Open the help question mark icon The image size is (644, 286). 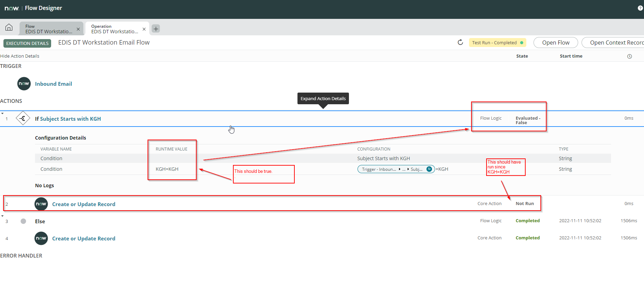(x=640, y=8)
